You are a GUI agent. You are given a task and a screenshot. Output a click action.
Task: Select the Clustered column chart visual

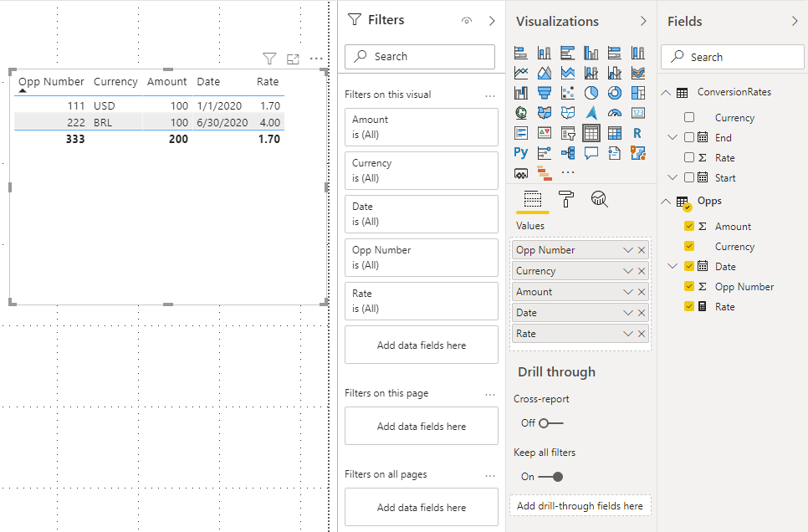pos(591,53)
